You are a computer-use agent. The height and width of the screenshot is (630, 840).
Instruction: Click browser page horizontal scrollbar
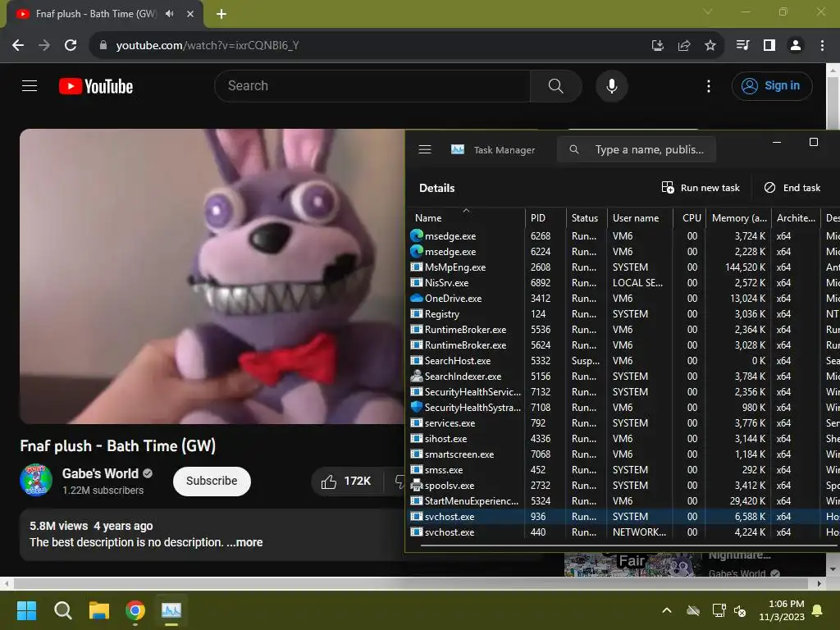pyautogui.click(x=411, y=583)
